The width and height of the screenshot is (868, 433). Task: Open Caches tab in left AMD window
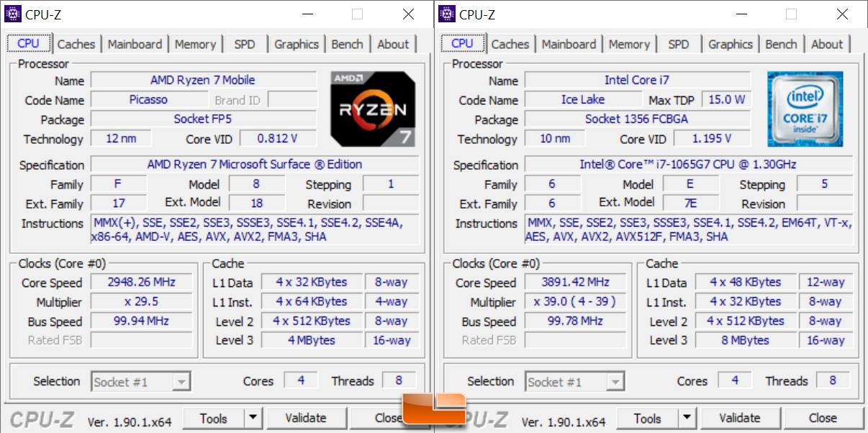tap(76, 44)
